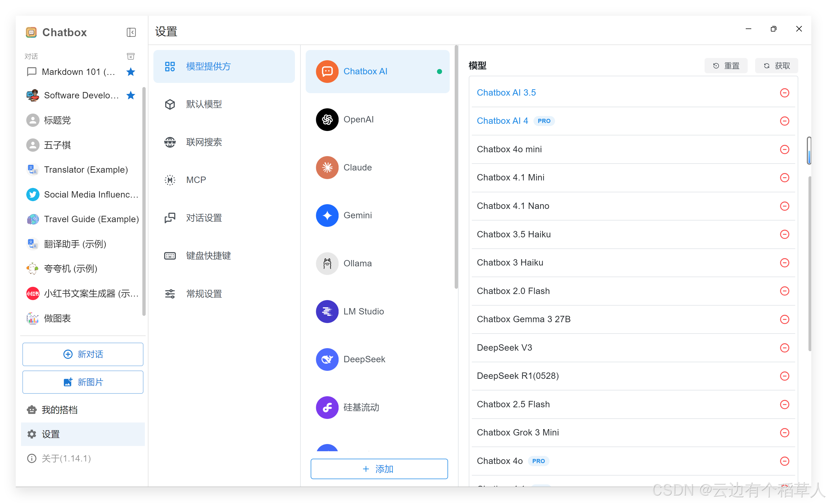This screenshot has width=827, height=504.
Task: Remove the Chatbox 4o model
Action: click(x=784, y=461)
